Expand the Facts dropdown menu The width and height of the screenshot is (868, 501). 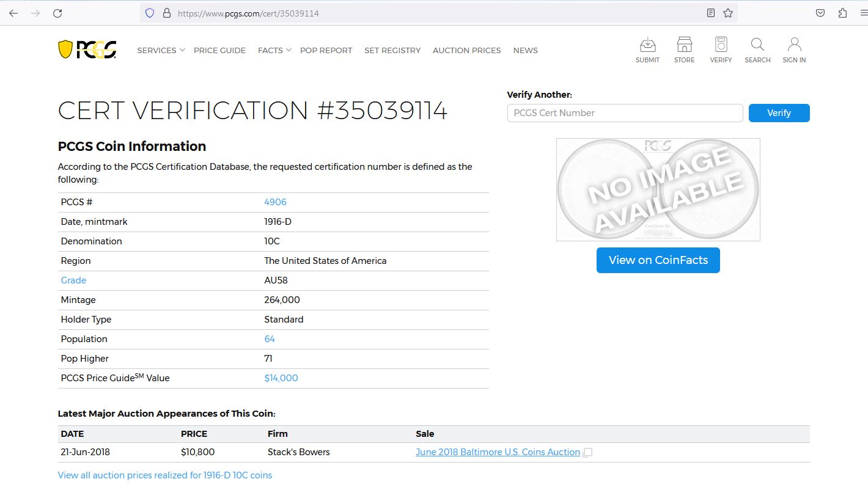(x=274, y=50)
